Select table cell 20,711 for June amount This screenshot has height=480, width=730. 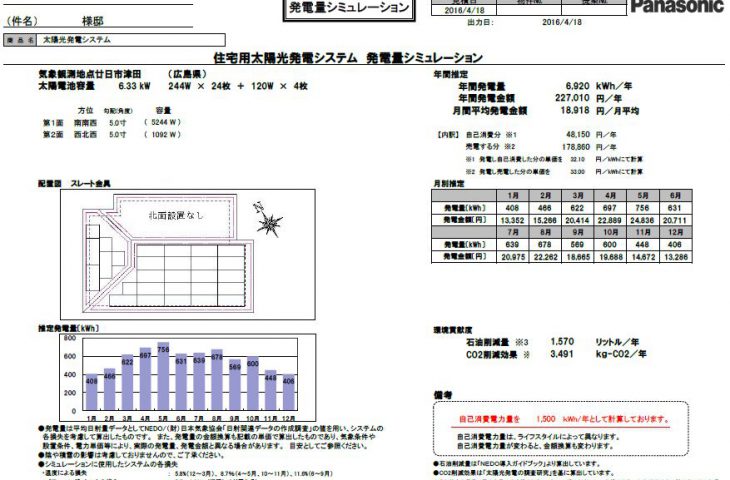tap(676, 220)
